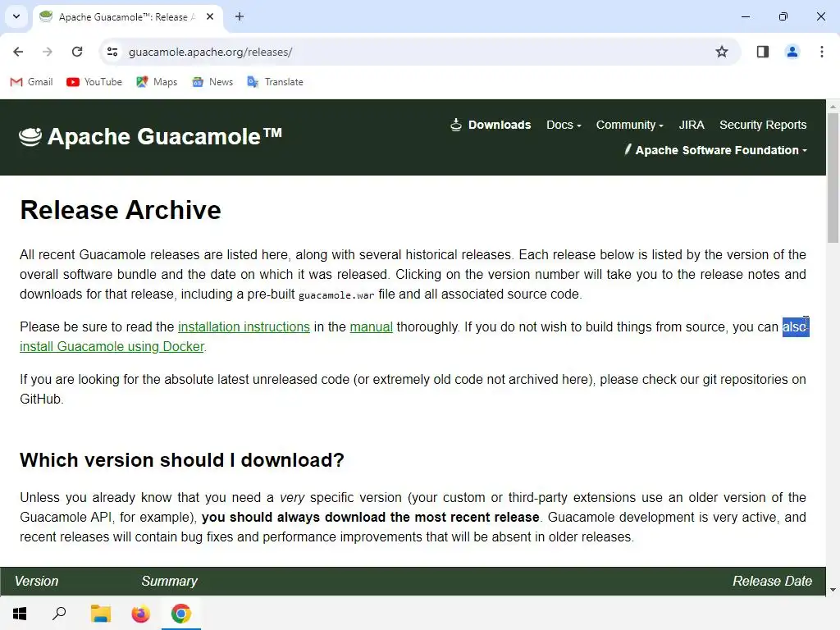Screen dimensions: 840x630
Task: Expand Apache Software Foundation dropdown
Action: point(715,150)
